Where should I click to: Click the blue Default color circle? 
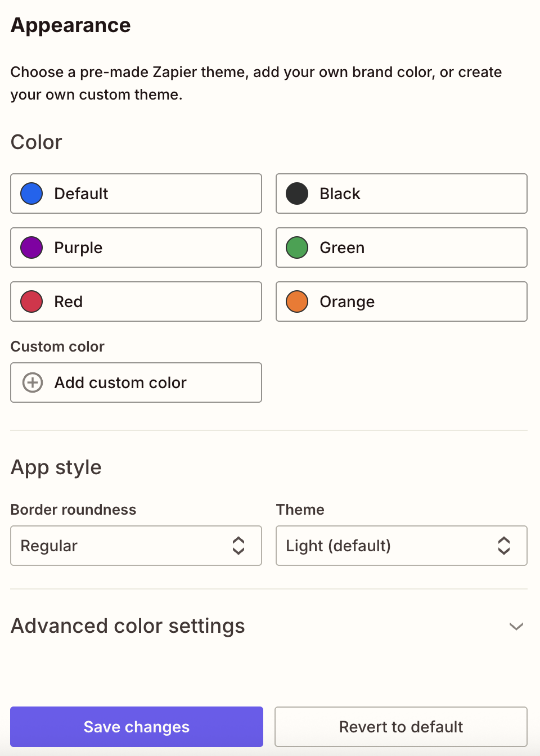(31, 193)
